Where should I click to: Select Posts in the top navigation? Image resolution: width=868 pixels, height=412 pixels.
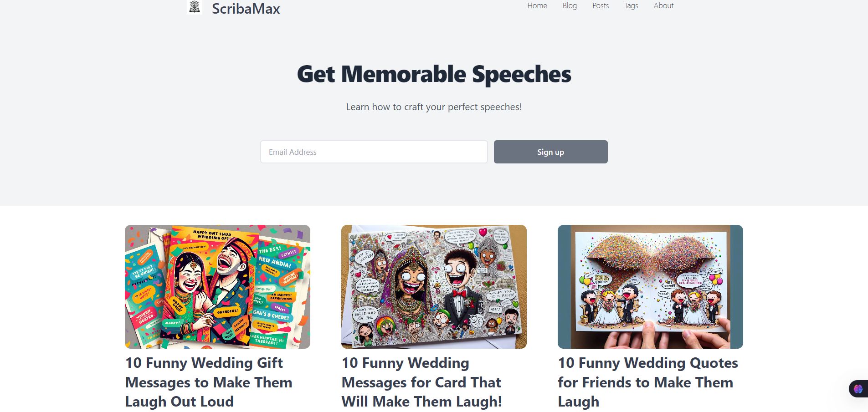click(x=601, y=6)
